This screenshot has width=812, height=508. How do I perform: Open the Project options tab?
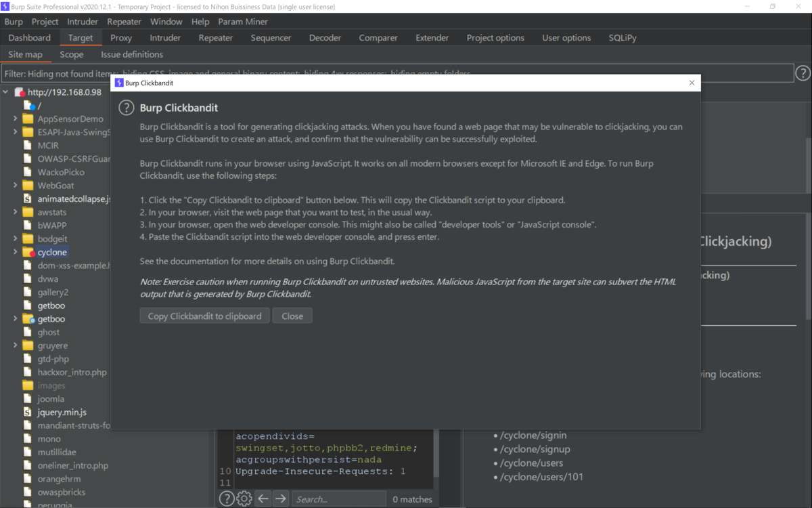(x=495, y=38)
